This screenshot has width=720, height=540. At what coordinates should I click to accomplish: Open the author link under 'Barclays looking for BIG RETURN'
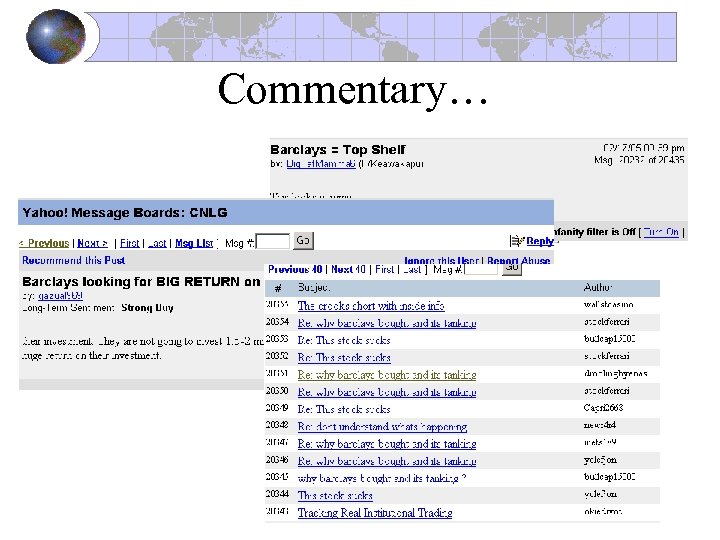[60, 296]
